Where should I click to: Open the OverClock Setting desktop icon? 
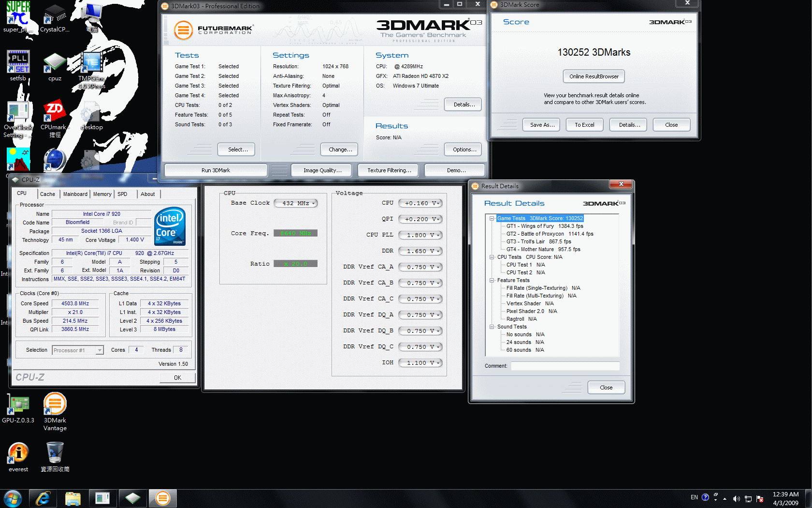[x=18, y=120]
